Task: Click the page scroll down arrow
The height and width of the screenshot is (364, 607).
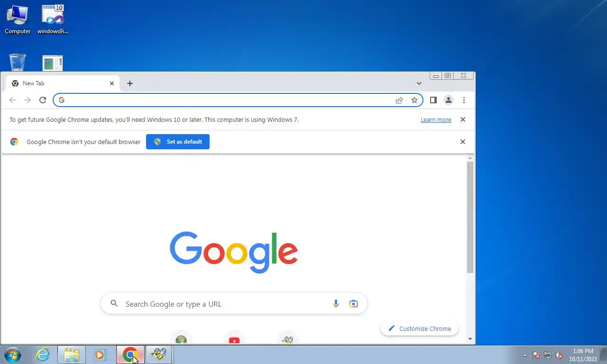Action: pos(470,339)
